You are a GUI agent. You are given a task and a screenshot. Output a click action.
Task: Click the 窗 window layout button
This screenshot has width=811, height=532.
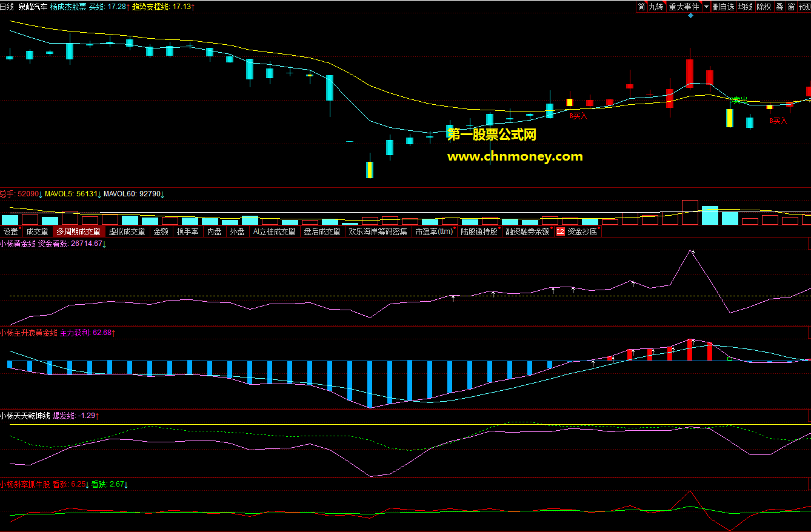[x=792, y=7]
